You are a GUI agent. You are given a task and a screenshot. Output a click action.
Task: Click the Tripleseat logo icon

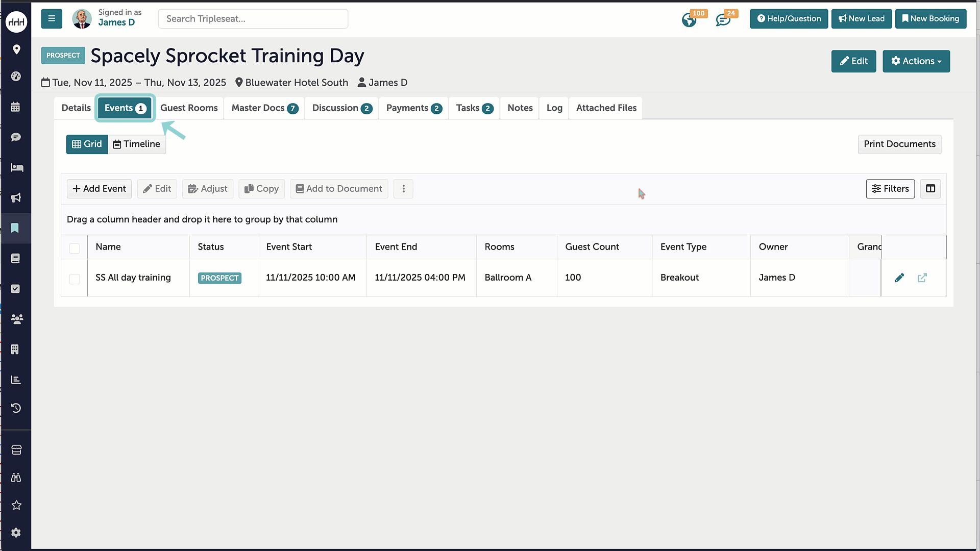click(16, 21)
